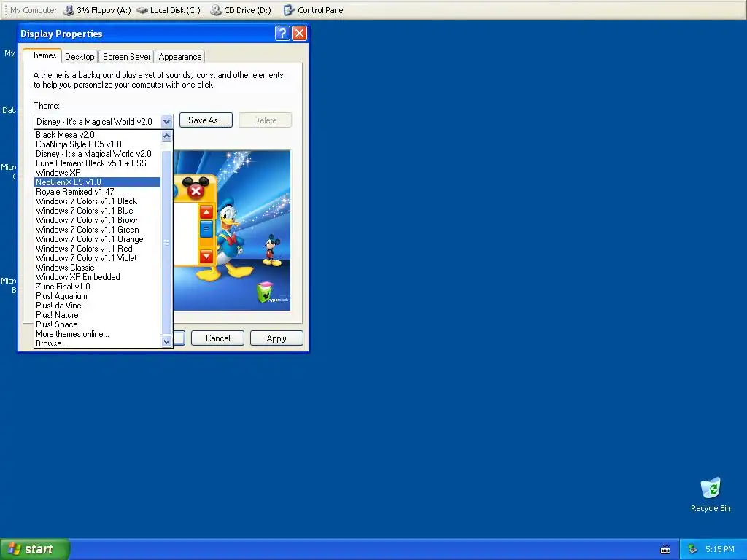Select Windows 7 Colors v1.1 Black theme
The image size is (747, 560).
(x=98, y=201)
